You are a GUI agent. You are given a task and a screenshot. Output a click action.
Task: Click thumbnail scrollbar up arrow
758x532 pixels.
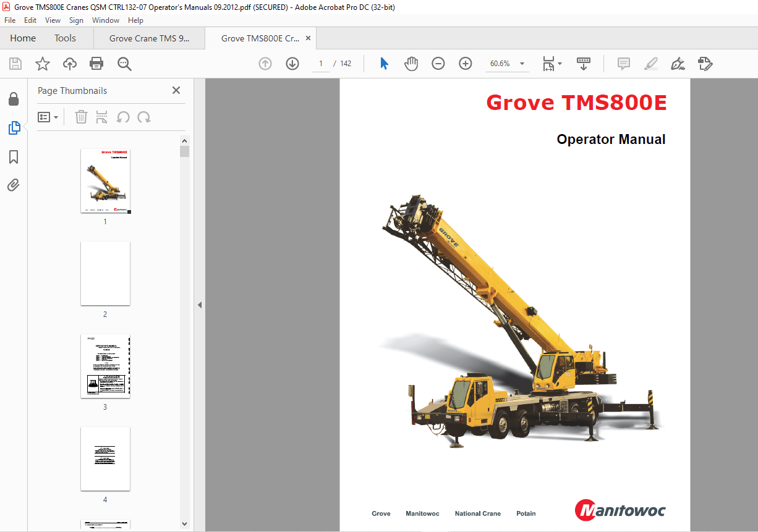point(184,140)
